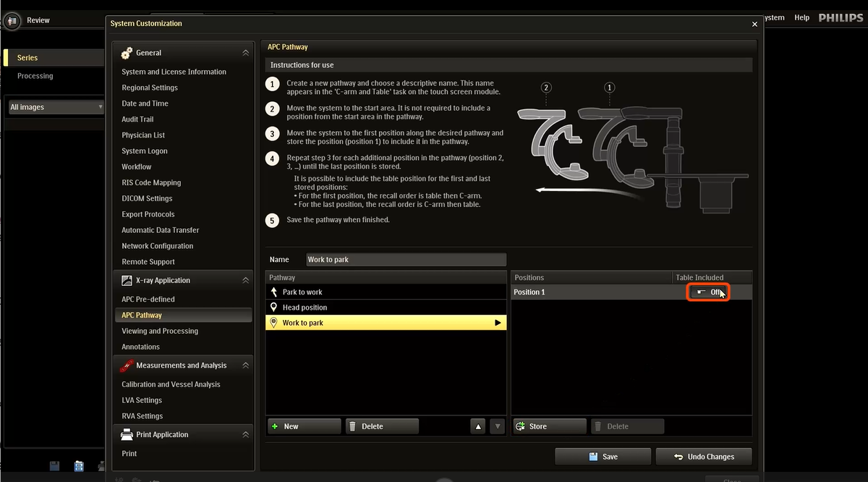The width and height of the screenshot is (868, 482).
Task: Collapse the X-ray Application section
Action: point(246,280)
